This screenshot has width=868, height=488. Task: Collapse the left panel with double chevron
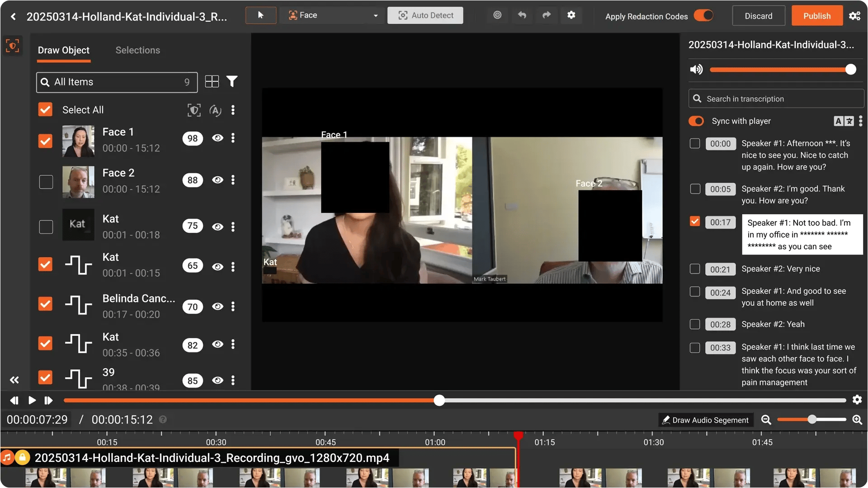coord(14,380)
